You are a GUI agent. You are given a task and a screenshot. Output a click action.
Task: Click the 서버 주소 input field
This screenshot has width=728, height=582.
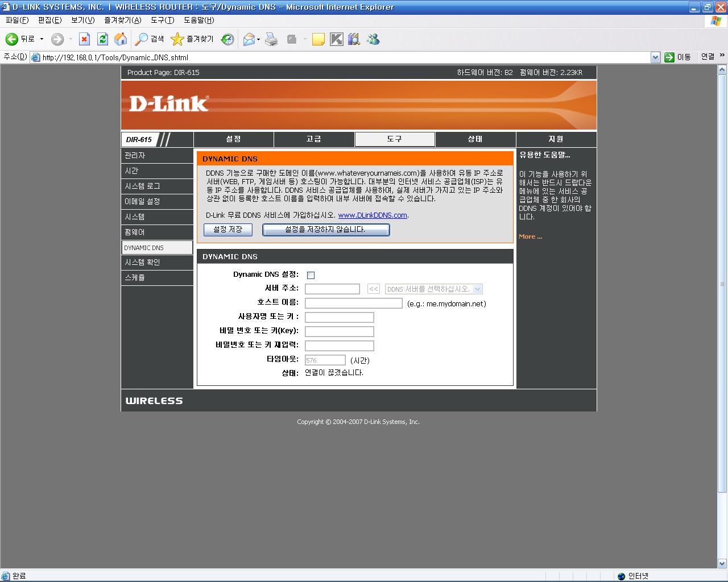(332, 289)
